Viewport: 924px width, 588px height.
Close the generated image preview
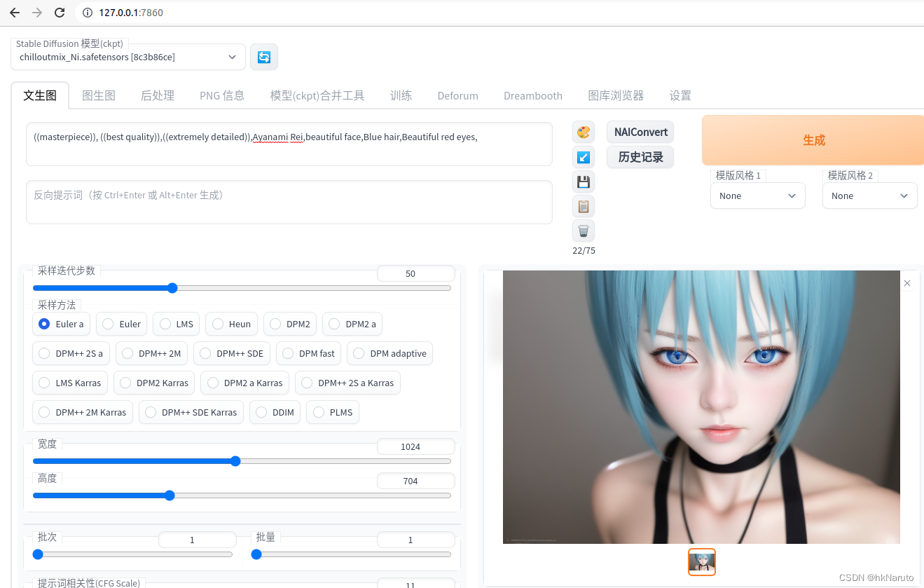[x=907, y=283]
